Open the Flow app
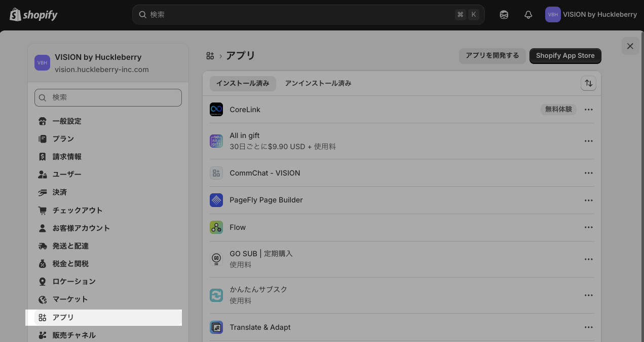Viewport: 644px width, 342px height. pos(402,227)
